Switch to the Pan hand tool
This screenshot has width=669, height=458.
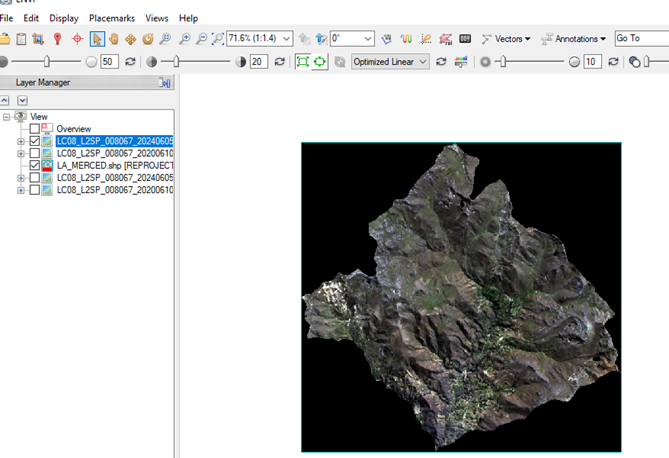coord(113,39)
